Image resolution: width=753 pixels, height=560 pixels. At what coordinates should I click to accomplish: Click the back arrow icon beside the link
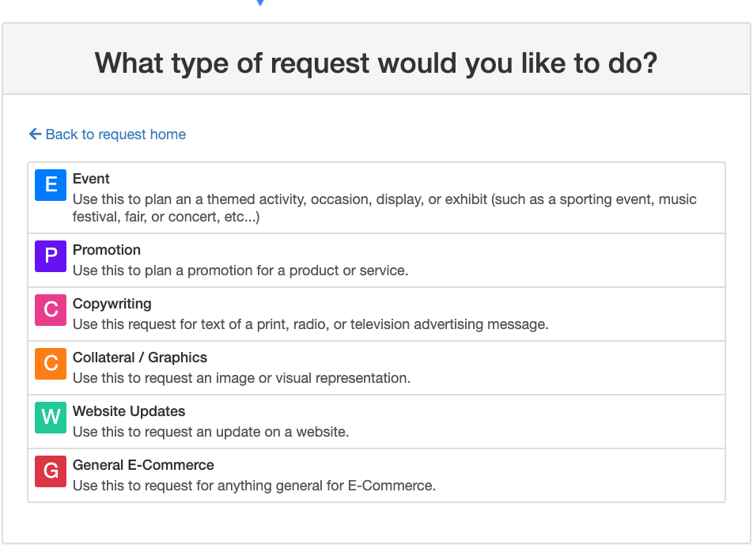click(35, 134)
